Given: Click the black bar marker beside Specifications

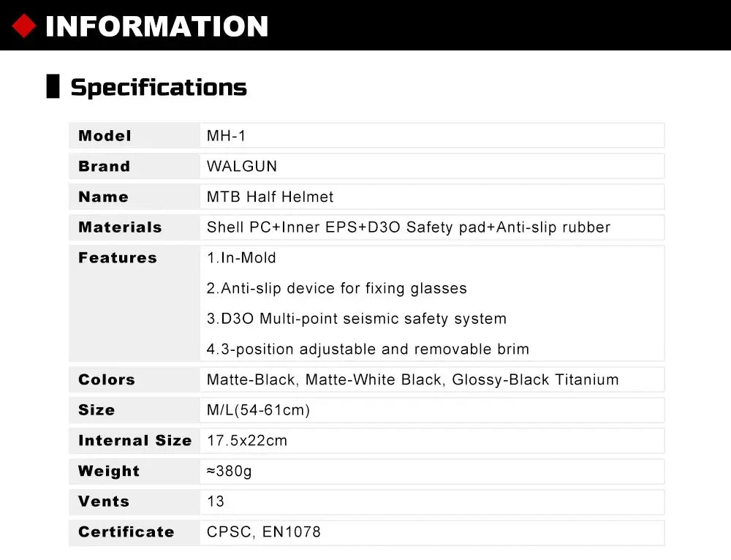Looking at the screenshot, I should [x=53, y=86].
